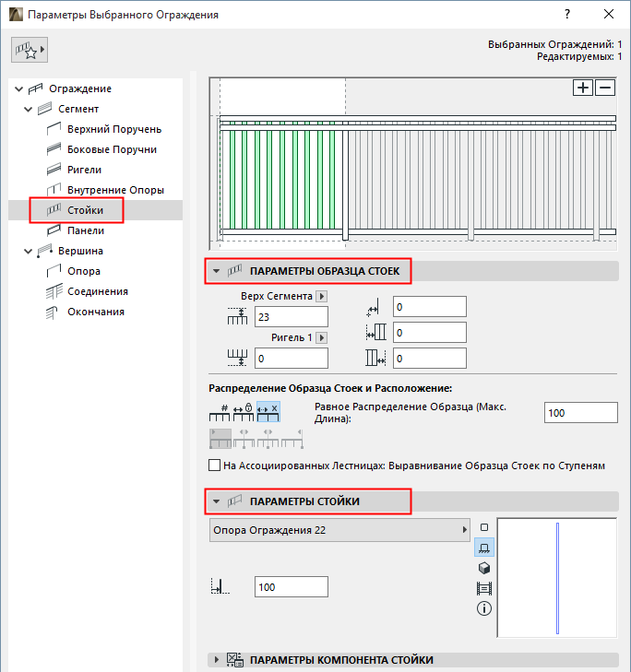Collapse the Ограждение tree node chevron

[x=18, y=88]
